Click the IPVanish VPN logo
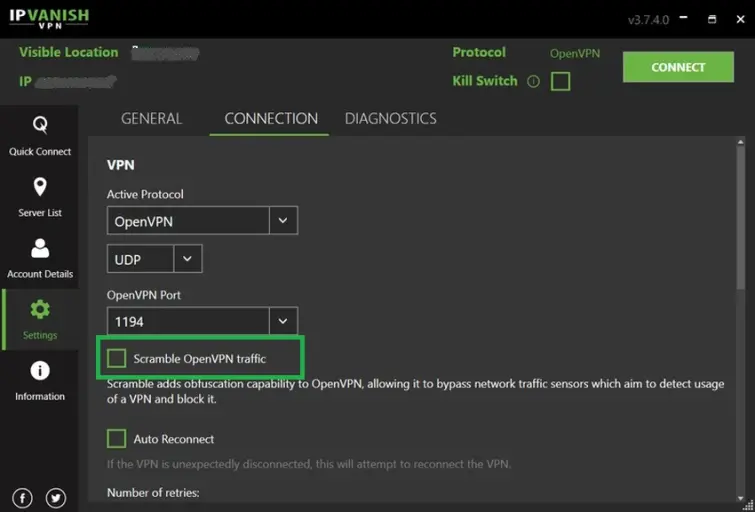The height and width of the screenshot is (512, 755). pyautogui.click(x=49, y=19)
